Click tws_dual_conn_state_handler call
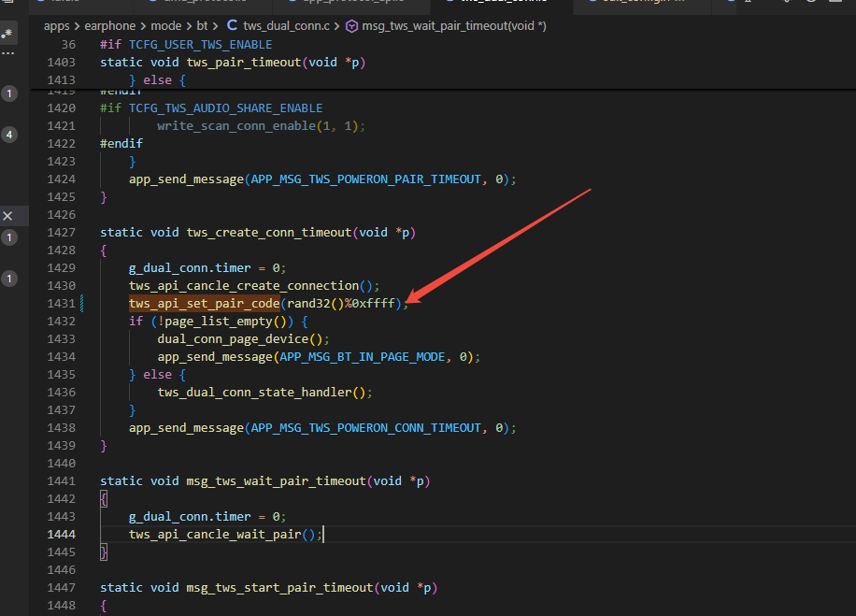856x616 pixels. click(254, 392)
